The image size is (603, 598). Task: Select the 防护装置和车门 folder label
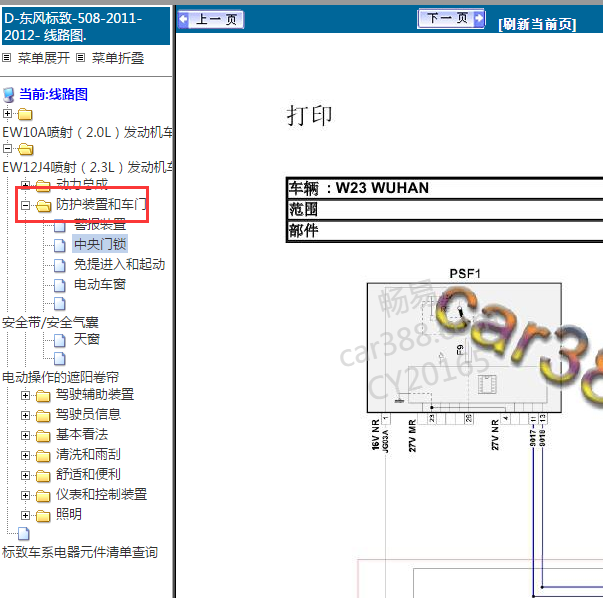[x=101, y=204]
